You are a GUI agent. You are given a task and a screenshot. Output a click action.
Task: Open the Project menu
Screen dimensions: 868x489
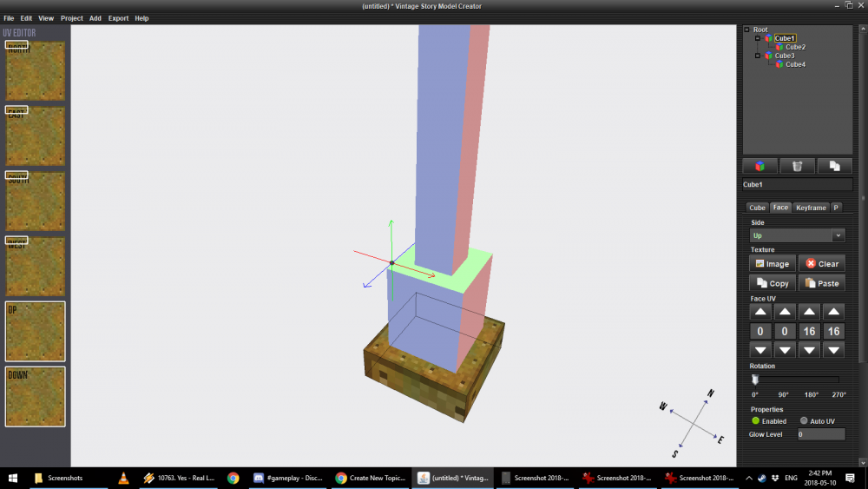[x=72, y=18]
